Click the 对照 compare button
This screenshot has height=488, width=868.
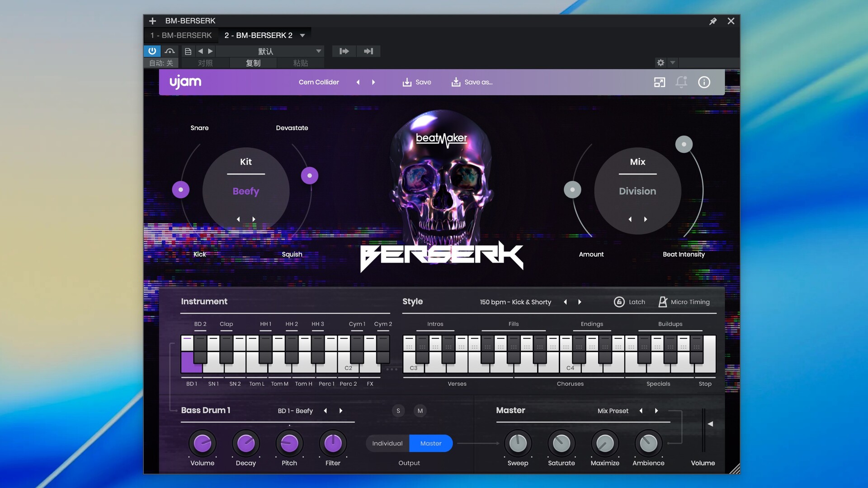pos(205,63)
